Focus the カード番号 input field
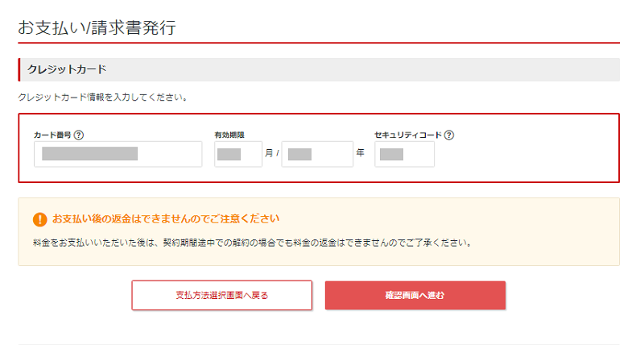The width and height of the screenshot is (644, 345). 118,154
